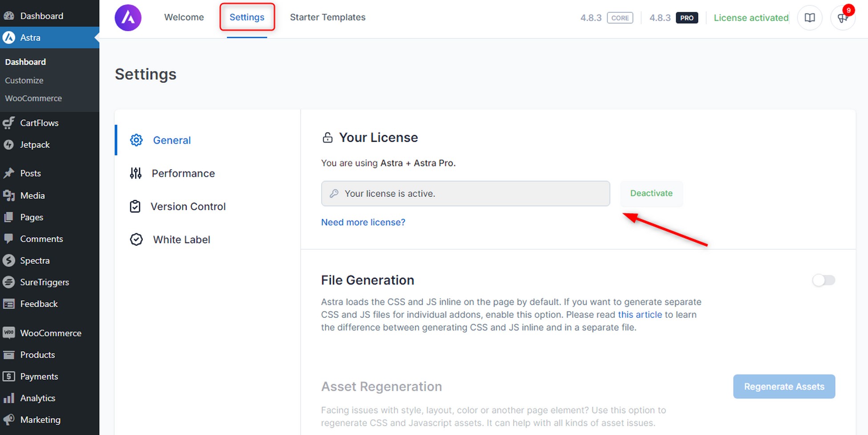Switch to the Welcome tab
This screenshot has width=868, height=435.
click(184, 17)
